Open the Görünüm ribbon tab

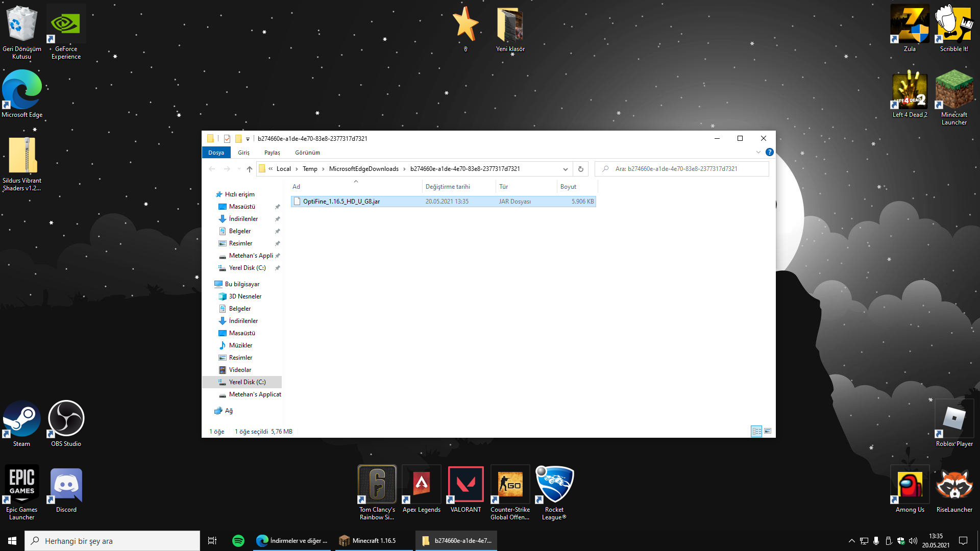[307, 153]
